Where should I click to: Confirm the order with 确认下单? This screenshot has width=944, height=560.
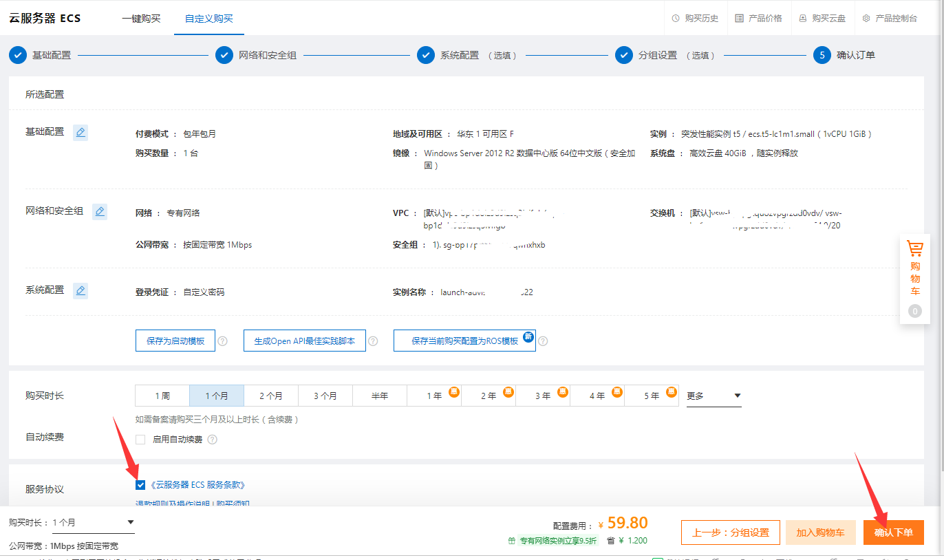coord(894,532)
